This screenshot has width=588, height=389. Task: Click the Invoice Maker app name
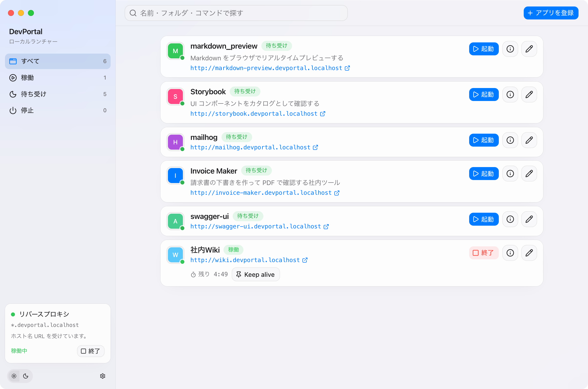[x=214, y=171]
